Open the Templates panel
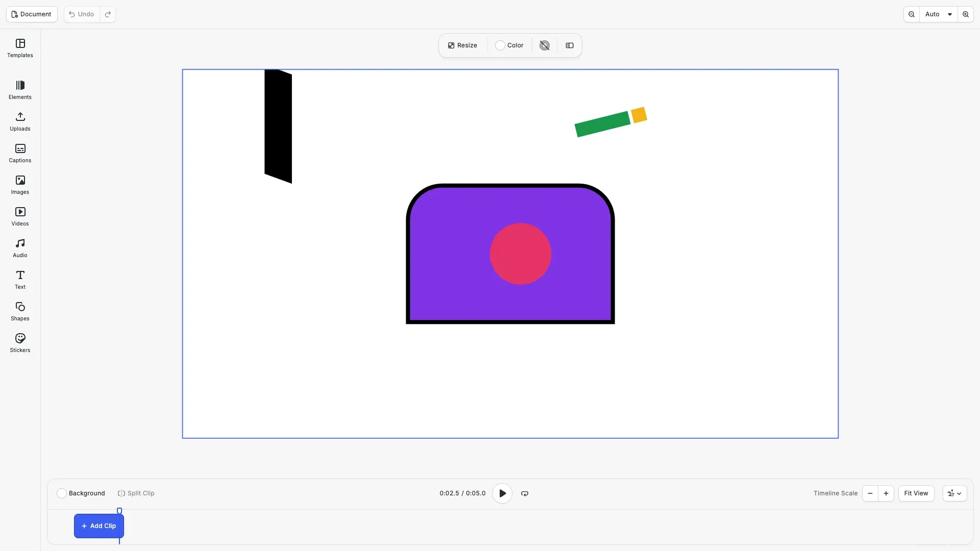The height and width of the screenshot is (551, 980). click(20, 48)
